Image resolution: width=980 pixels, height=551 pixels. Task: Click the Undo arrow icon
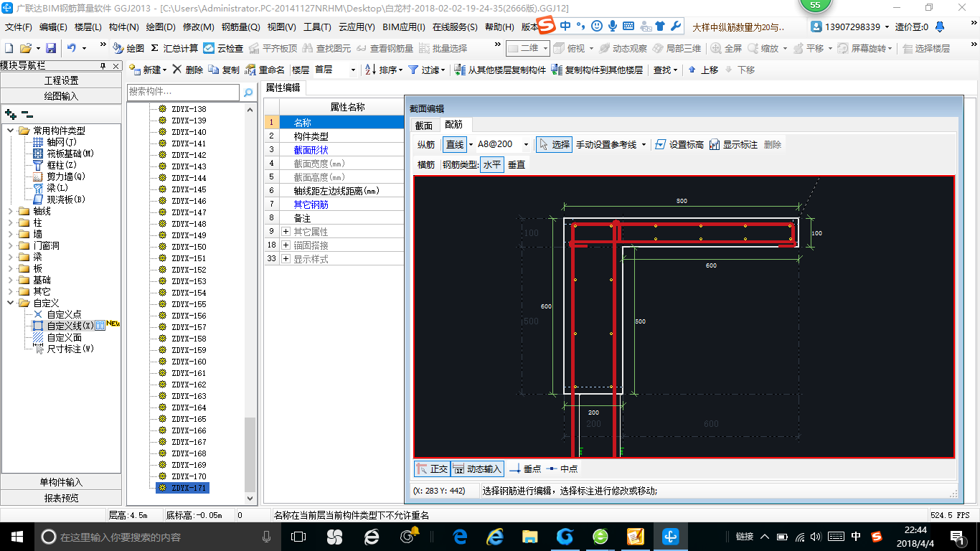coord(72,48)
